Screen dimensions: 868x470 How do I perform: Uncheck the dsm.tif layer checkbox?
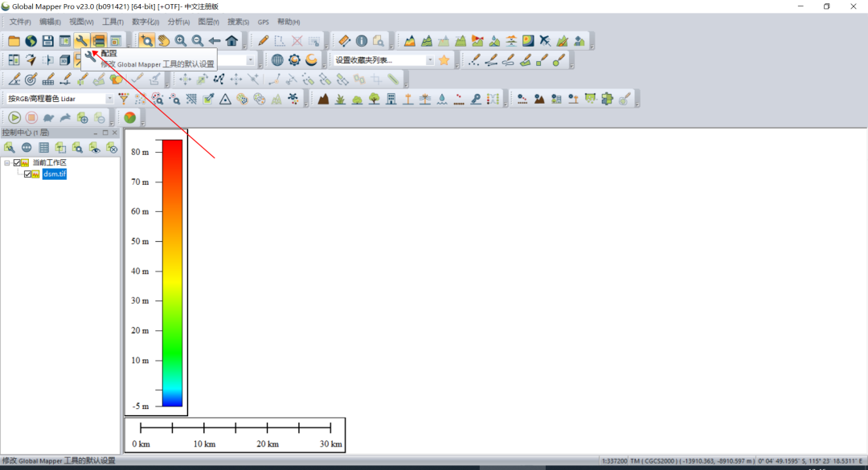(27, 174)
